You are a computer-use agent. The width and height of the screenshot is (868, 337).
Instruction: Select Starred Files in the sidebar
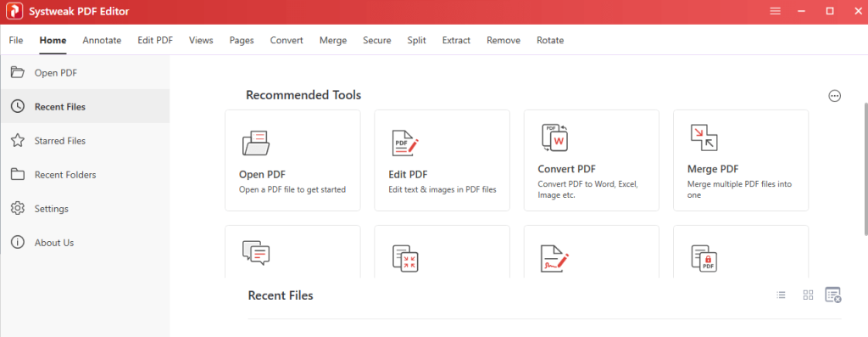(86, 140)
